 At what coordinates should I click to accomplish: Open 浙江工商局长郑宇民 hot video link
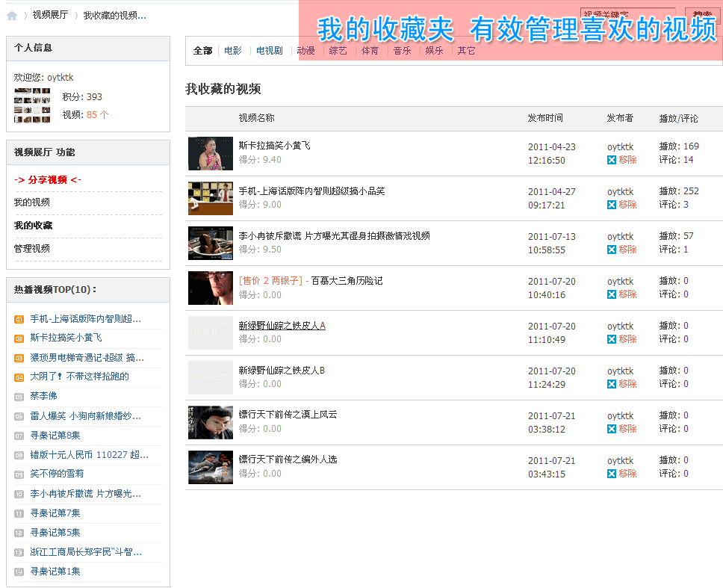pyautogui.click(x=86, y=552)
